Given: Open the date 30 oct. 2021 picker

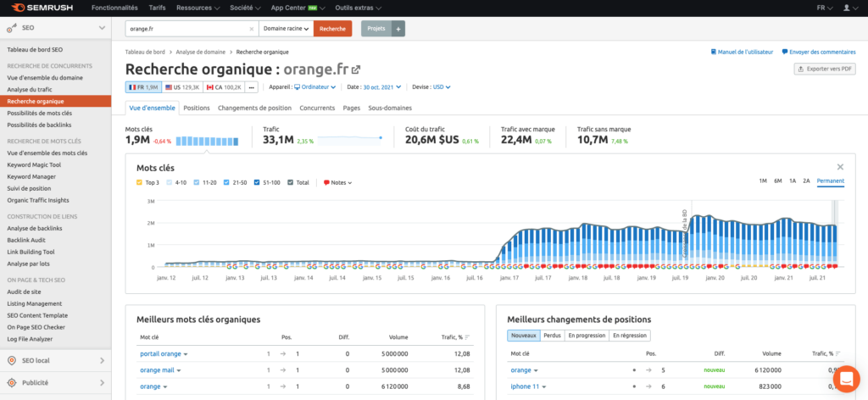Looking at the screenshot, I should [x=382, y=86].
